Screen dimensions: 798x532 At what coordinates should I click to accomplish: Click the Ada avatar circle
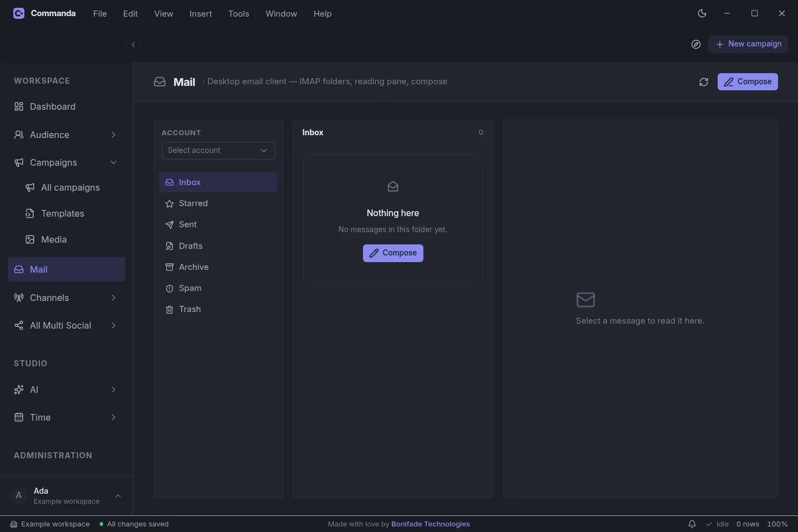click(19, 496)
